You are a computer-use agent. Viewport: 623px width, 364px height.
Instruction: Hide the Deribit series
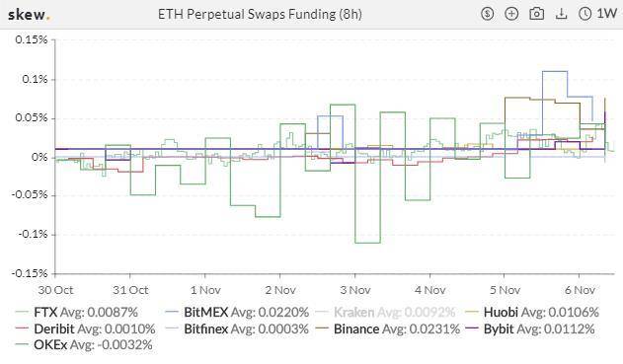(x=85, y=328)
